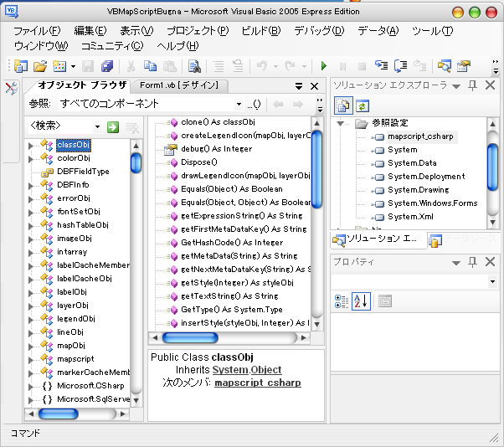Screen dimensions: 504x447
Task: Select DBFFieldType in the class list
Action: click(x=83, y=172)
